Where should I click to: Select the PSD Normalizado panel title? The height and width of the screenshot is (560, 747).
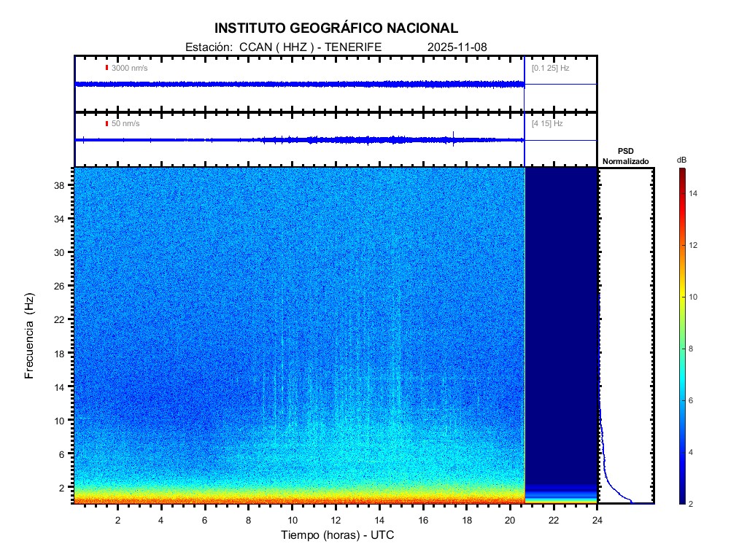pyautogui.click(x=625, y=156)
